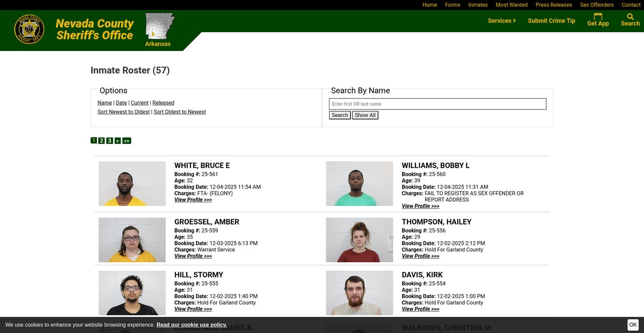Click the name HILL, STORMY

(199, 275)
